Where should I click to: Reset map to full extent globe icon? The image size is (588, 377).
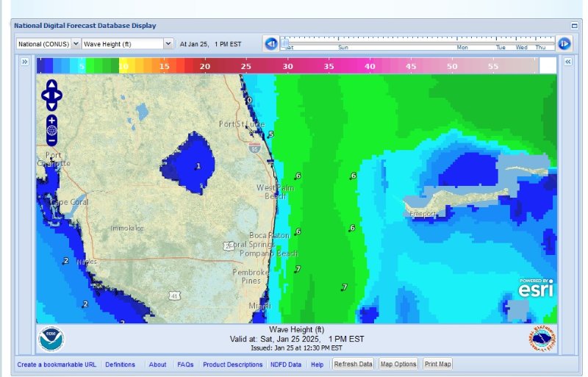[x=51, y=130]
